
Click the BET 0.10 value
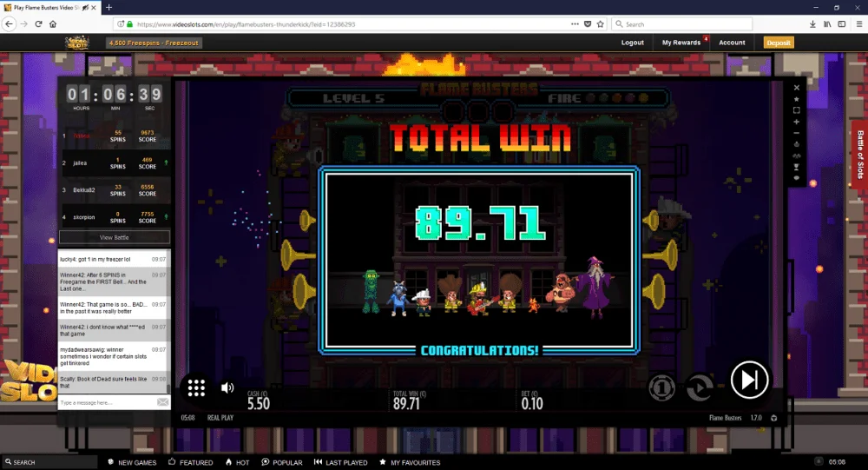[532, 404]
